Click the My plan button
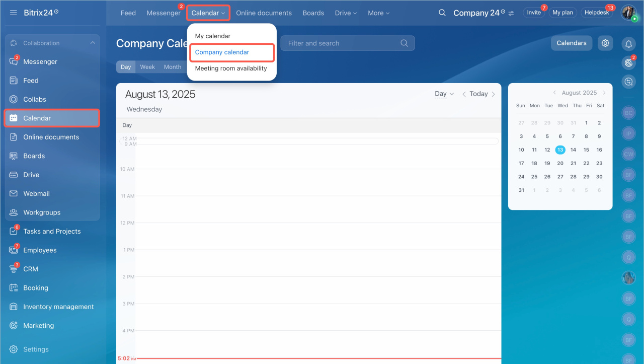This screenshot has width=644, height=364. [x=562, y=13]
